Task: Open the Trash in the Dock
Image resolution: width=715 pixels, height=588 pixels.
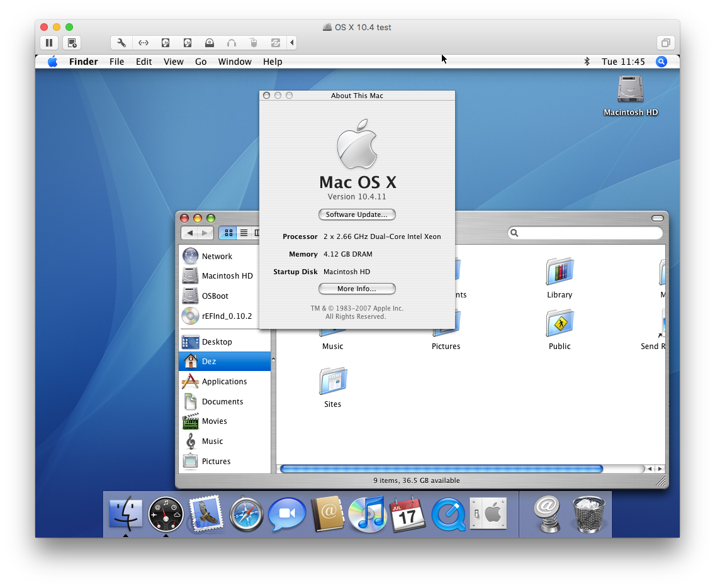Action: coord(588,514)
